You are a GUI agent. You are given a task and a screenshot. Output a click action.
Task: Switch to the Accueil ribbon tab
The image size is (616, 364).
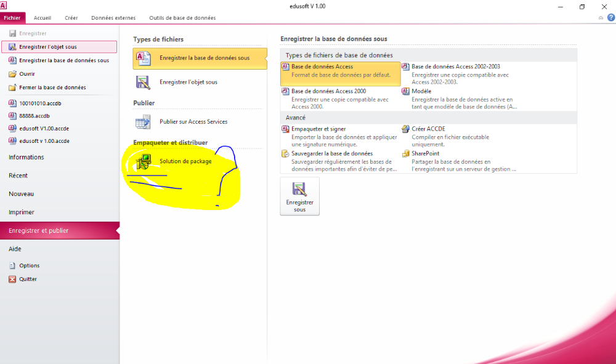pyautogui.click(x=43, y=18)
